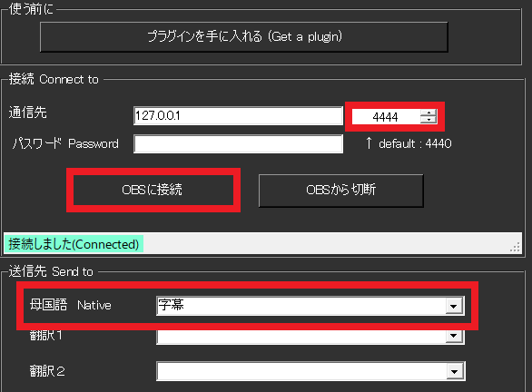Click the 通信先 label

[28, 113]
